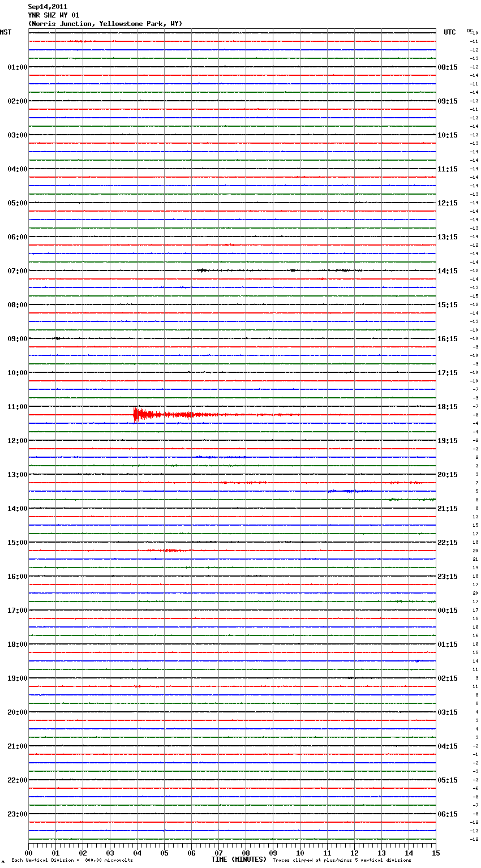481x868 pixels.
Task: Click the 15:15 UTC time label
Action: (448, 305)
